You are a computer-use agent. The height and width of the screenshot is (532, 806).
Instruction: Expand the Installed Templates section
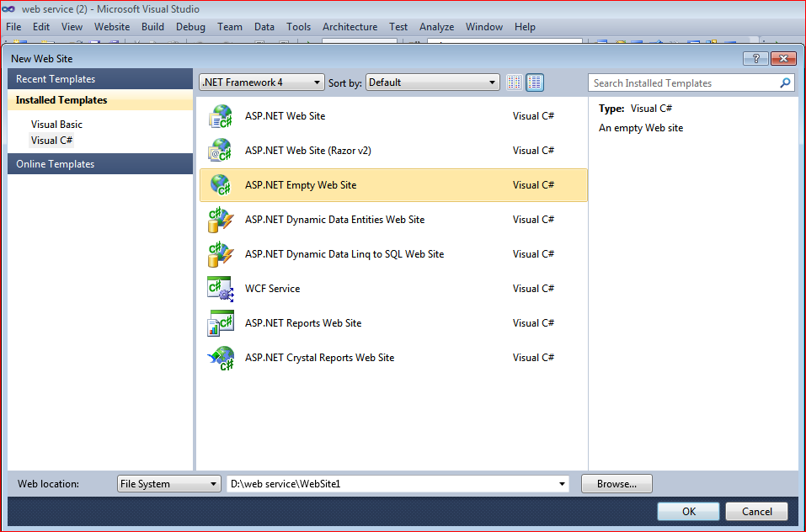pyautogui.click(x=100, y=100)
